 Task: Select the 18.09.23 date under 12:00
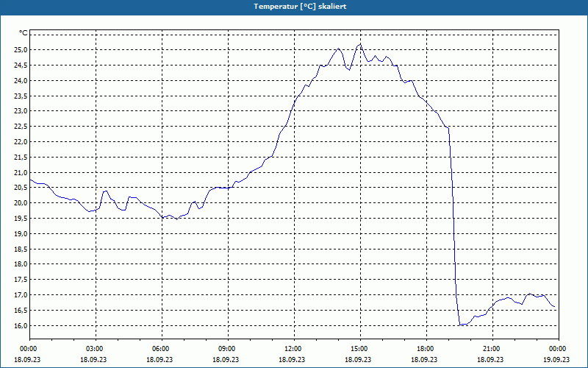(292, 359)
